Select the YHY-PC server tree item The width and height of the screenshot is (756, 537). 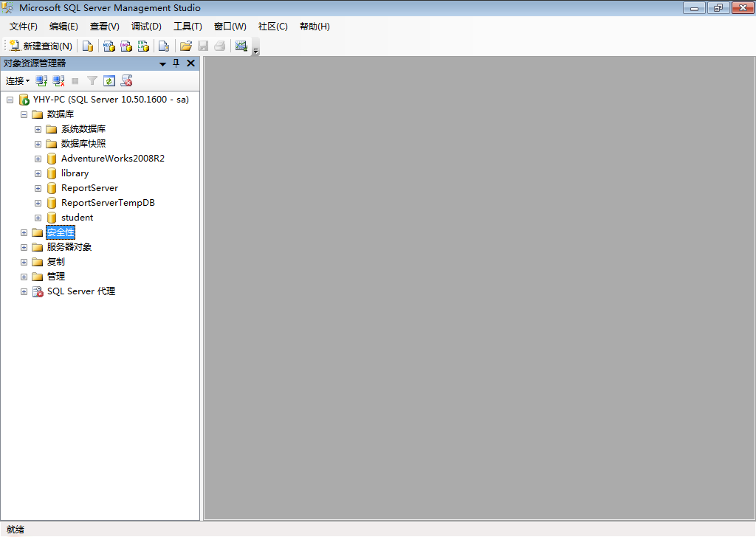click(111, 100)
